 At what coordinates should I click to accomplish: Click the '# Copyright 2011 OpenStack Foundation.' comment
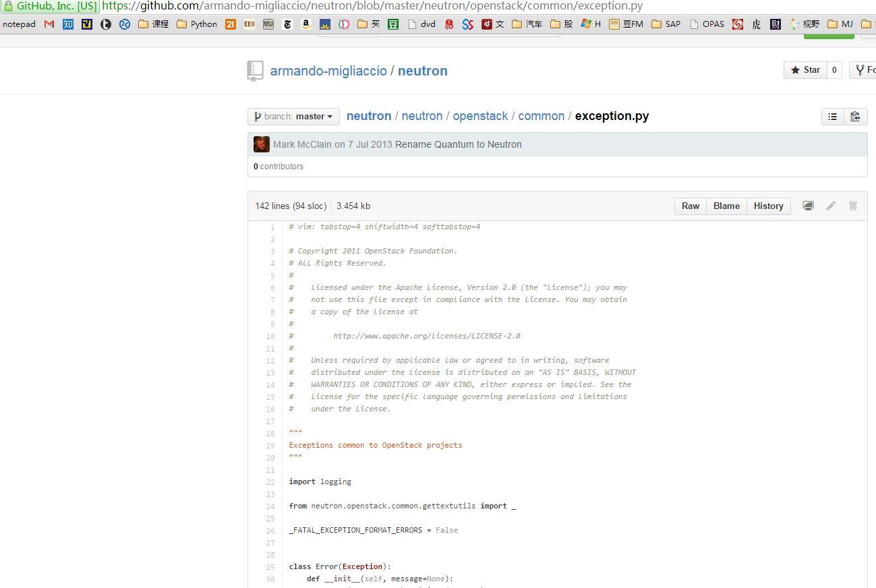click(x=374, y=251)
